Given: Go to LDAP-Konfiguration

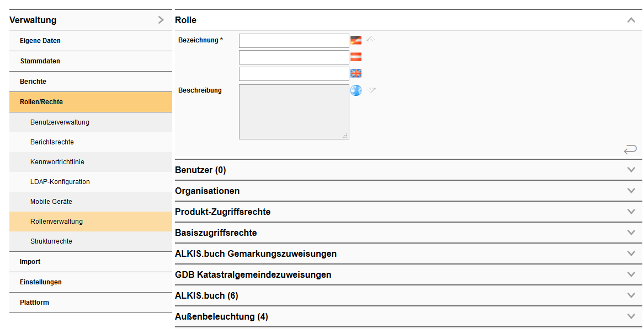Looking at the screenshot, I should [x=60, y=182].
